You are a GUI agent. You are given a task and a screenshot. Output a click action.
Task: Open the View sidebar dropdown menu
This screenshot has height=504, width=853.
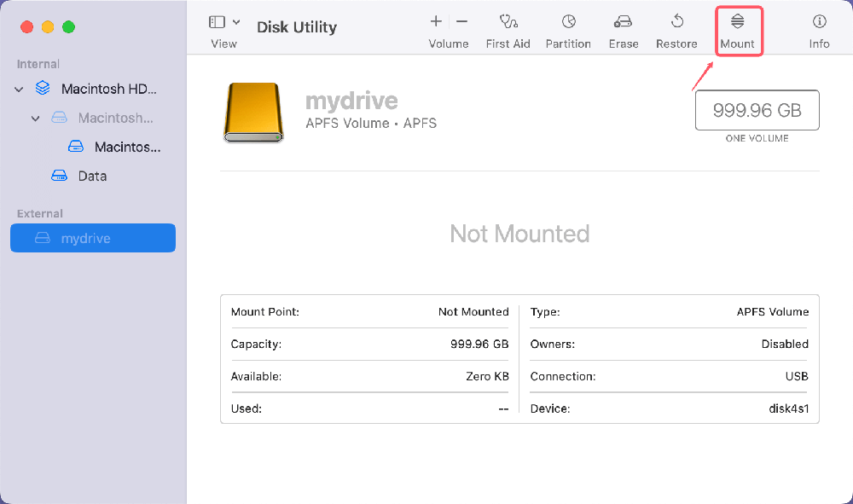[x=236, y=22]
